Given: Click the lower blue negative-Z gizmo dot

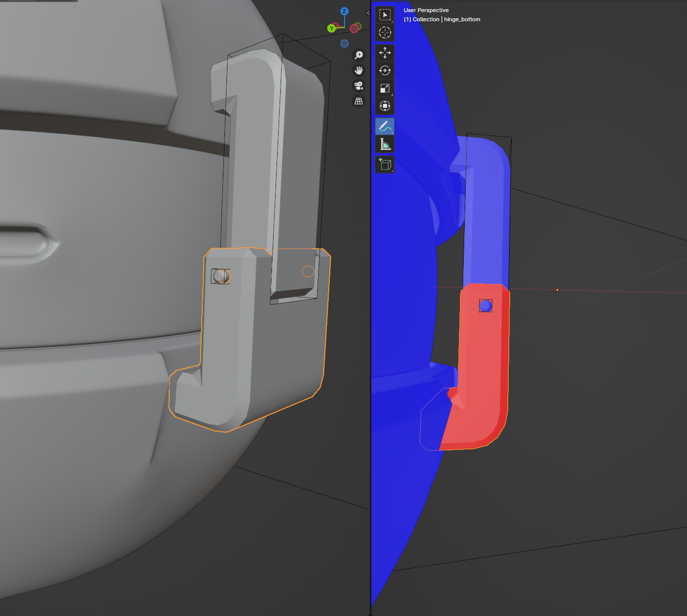Looking at the screenshot, I should pyautogui.click(x=345, y=43).
